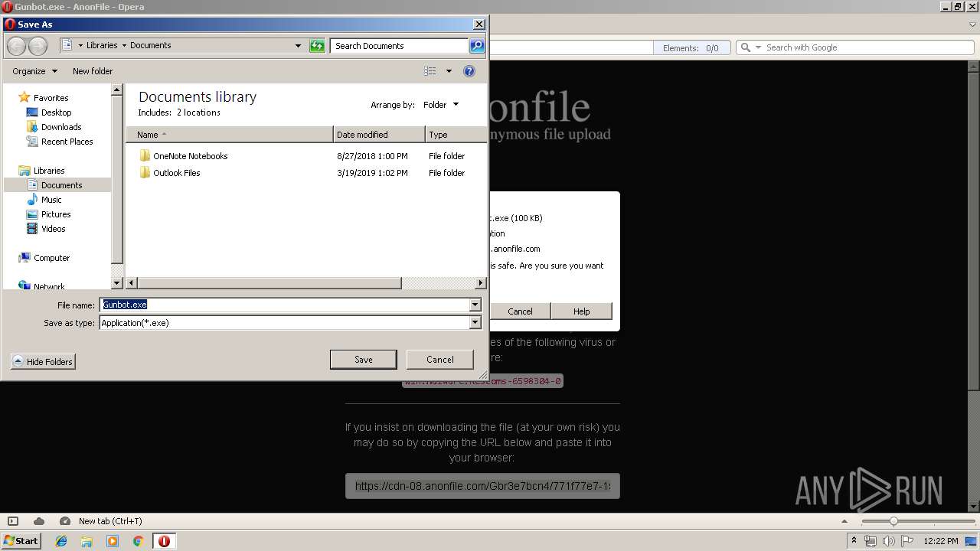Open the Change your view icon

point(430,71)
